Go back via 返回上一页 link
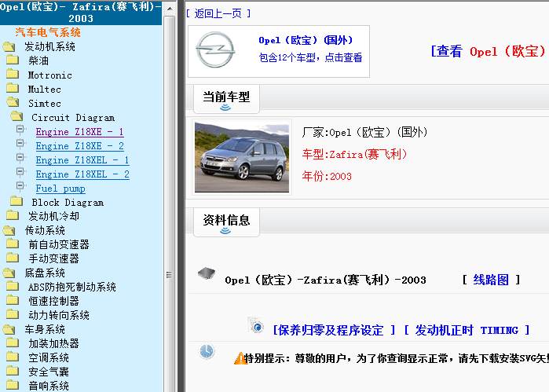The height and width of the screenshot is (392, 549). 218,13
